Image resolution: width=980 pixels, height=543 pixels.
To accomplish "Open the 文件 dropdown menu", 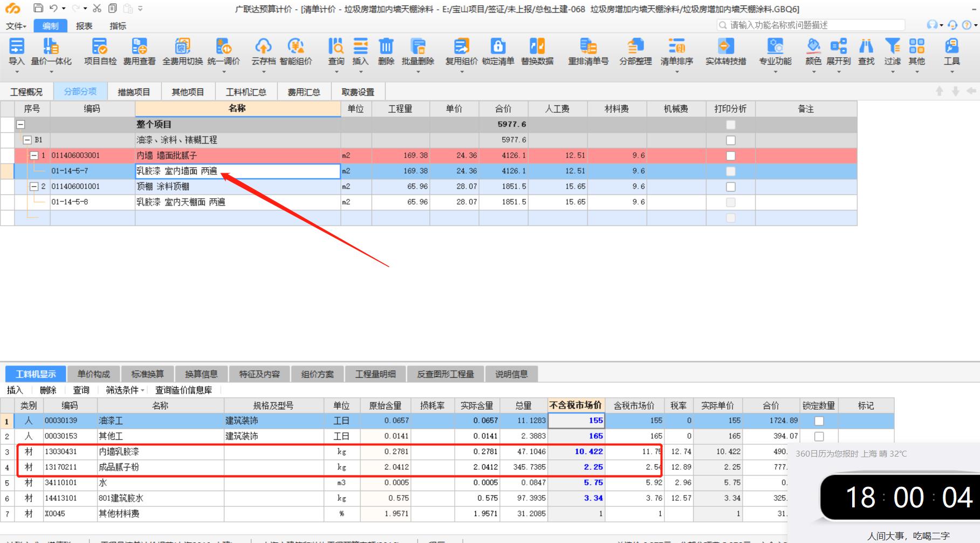I will (x=16, y=26).
